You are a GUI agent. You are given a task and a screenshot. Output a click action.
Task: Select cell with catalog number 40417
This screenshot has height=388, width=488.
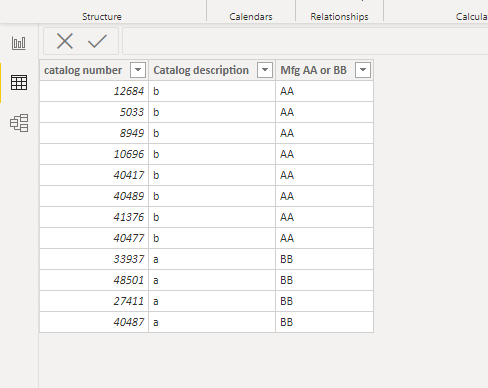94,175
